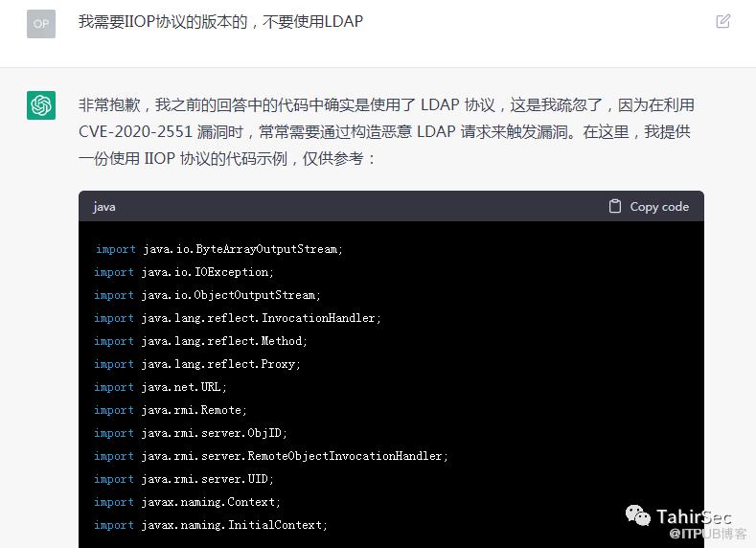Click the line 'import java.rmi.server.RemoteObjectInvocationHandler;'
Image resolution: width=756 pixels, height=548 pixels.
tap(271, 456)
